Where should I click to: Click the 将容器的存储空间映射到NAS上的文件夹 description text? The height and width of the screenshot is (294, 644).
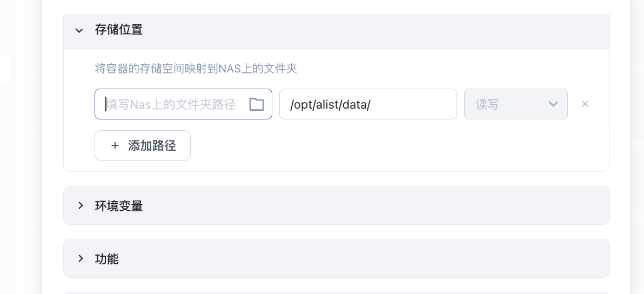coord(196,69)
